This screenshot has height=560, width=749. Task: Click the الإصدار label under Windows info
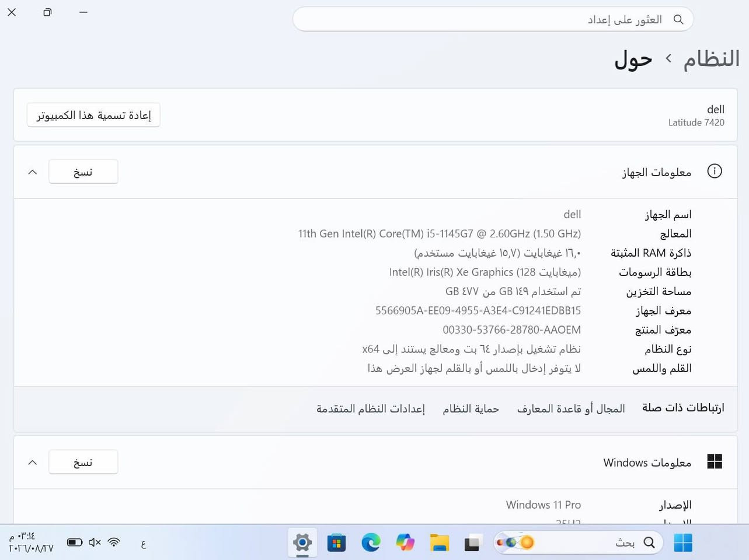point(675,505)
